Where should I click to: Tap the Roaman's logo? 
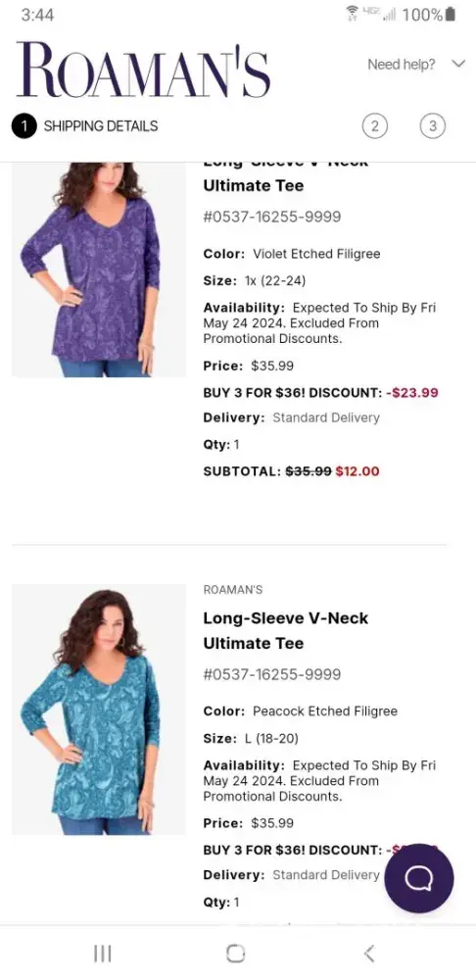coord(144,70)
